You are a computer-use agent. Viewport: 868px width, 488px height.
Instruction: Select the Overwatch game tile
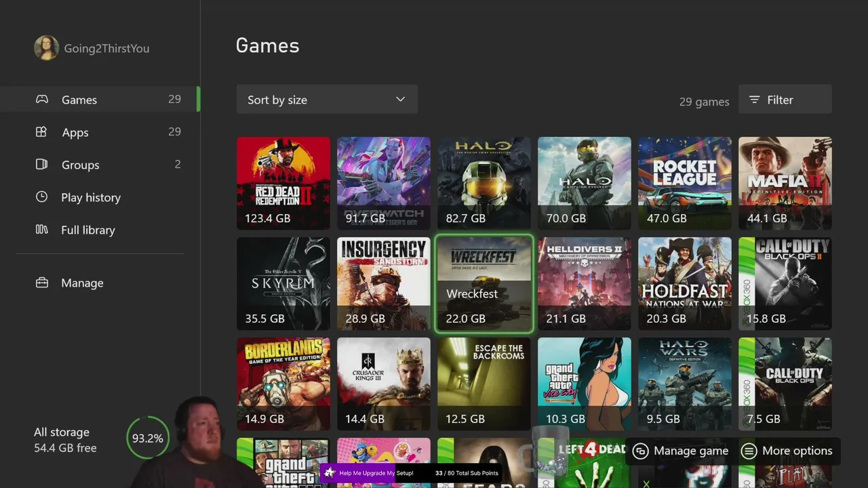coord(384,183)
